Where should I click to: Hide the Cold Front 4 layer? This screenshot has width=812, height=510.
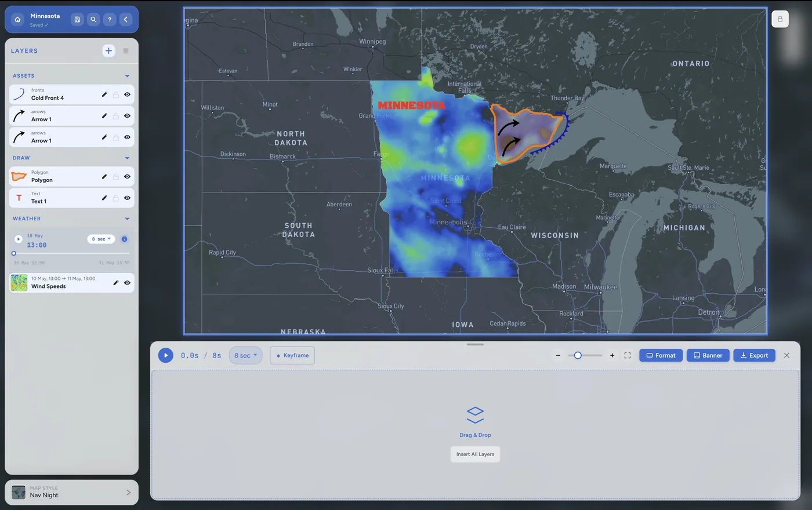[x=127, y=94]
